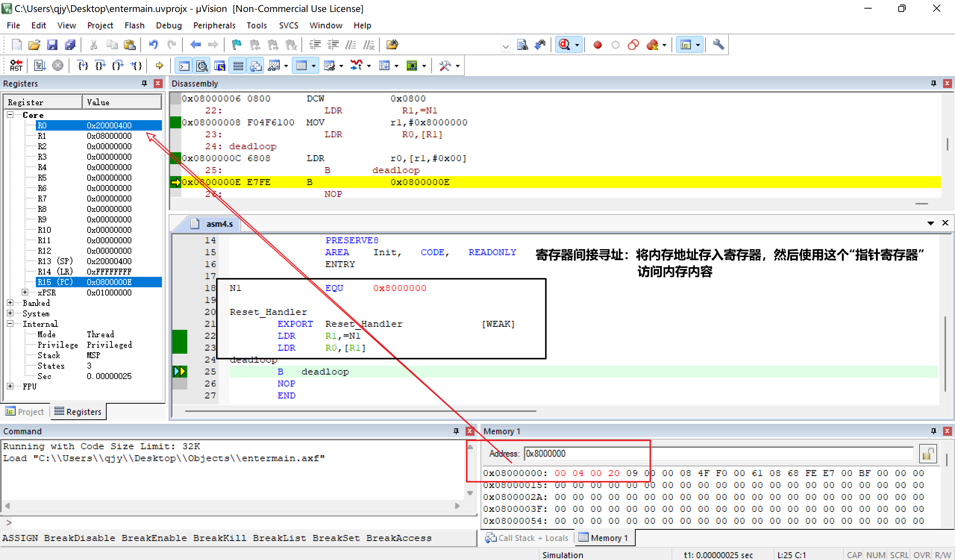Toggle the Command window button
The width and height of the screenshot is (955, 560).
[184, 66]
